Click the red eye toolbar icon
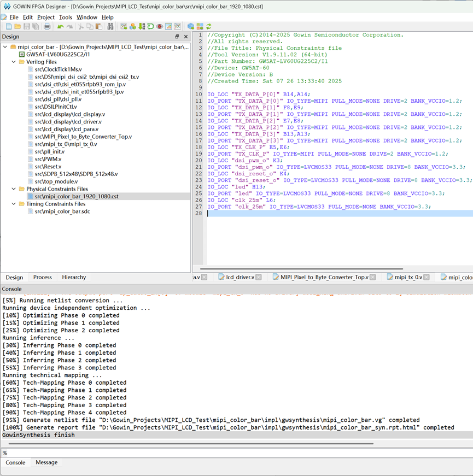 160,26
